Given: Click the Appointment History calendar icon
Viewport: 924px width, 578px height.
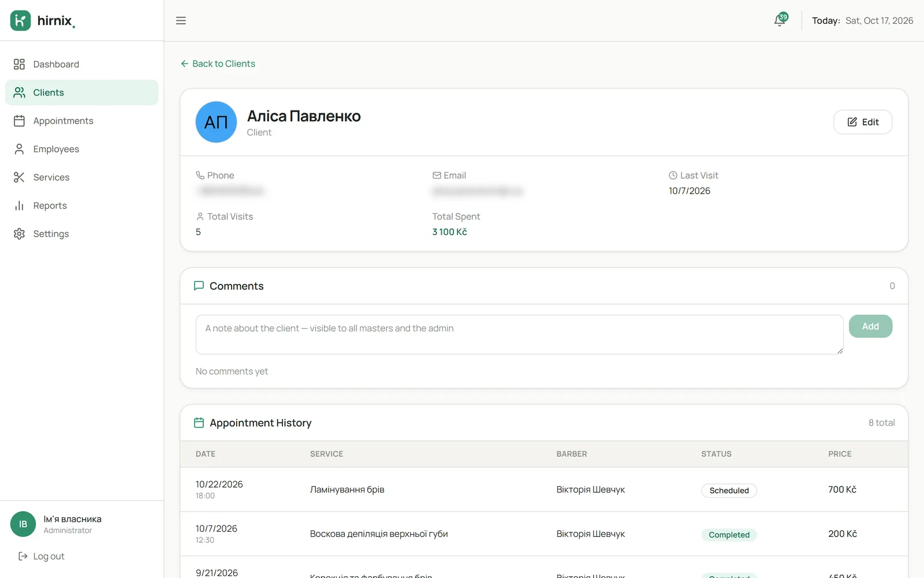Looking at the screenshot, I should [199, 423].
